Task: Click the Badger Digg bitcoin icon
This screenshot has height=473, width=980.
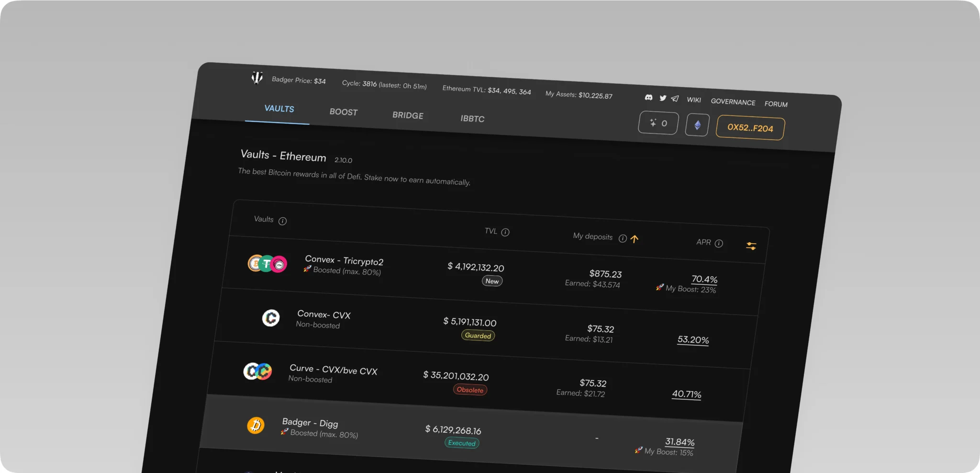Action: [256, 425]
